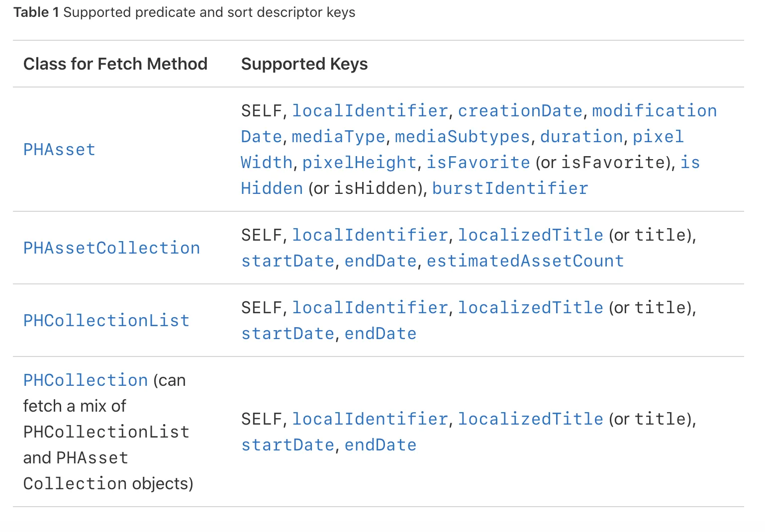Open the burstIdentifier key link
The image size is (765, 532).
[510, 188]
